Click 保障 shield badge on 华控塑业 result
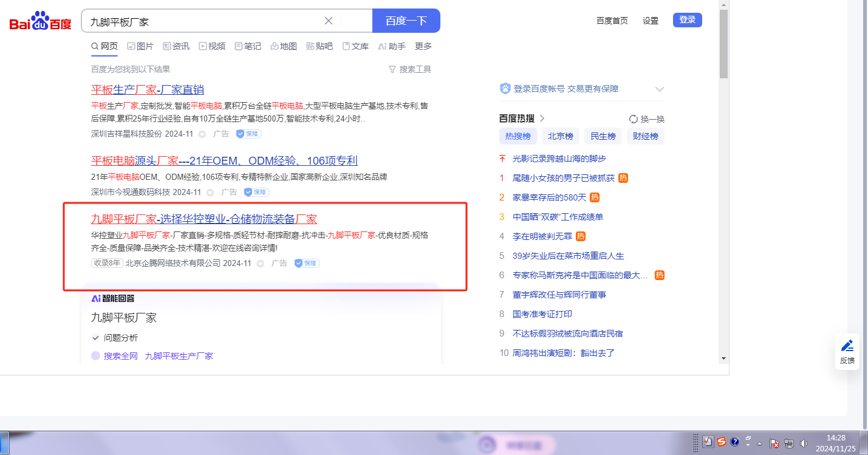 tap(307, 263)
